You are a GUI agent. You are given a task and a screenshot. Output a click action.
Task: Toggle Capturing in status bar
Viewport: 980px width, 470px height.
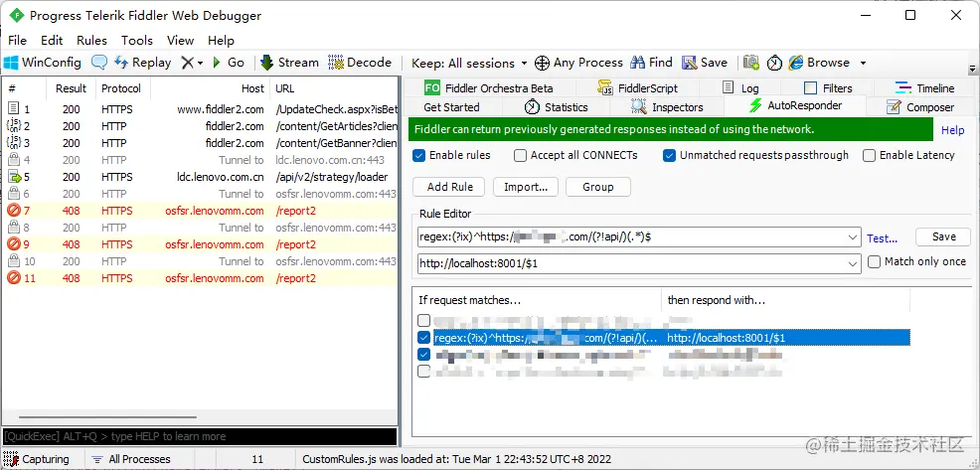[x=38, y=459]
